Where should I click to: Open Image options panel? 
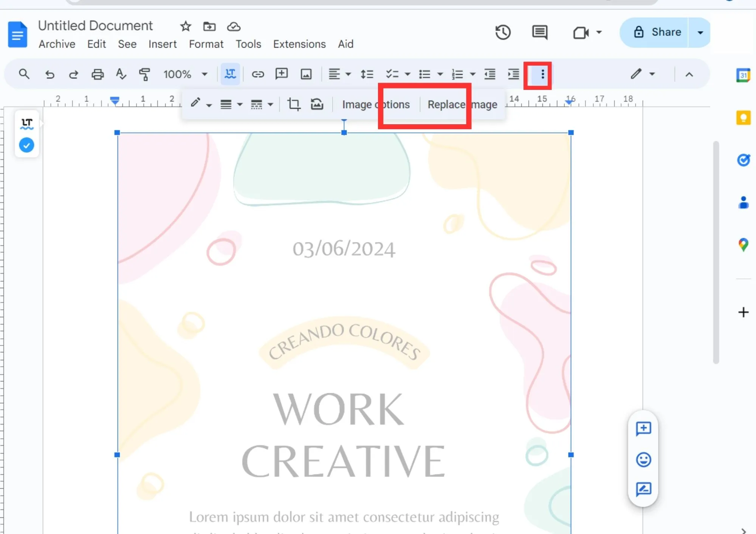click(x=375, y=105)
